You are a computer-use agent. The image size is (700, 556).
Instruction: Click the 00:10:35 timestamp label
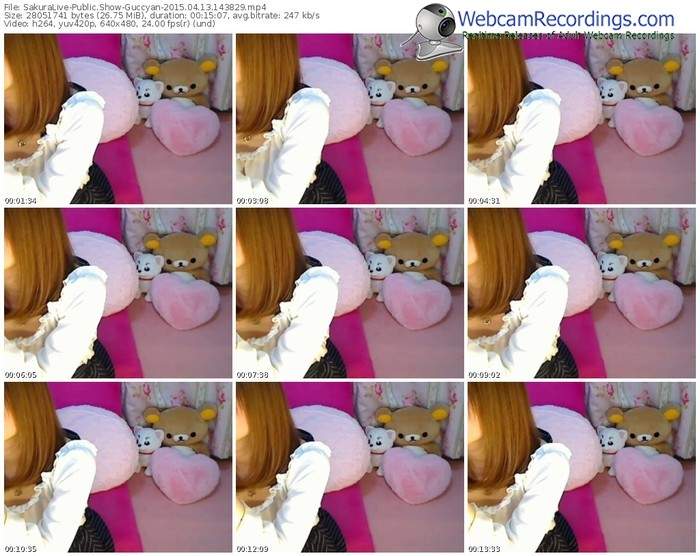pyautogui.click(x=20, y=547)
